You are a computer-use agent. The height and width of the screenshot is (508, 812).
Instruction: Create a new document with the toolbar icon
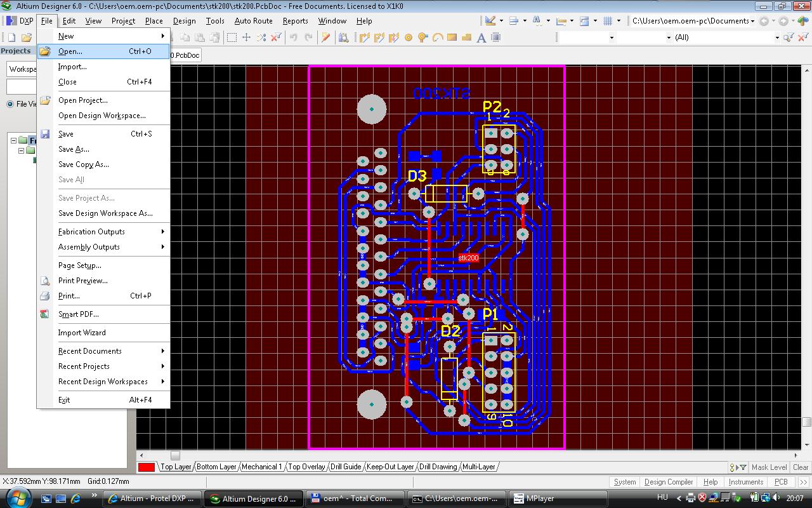11,37
